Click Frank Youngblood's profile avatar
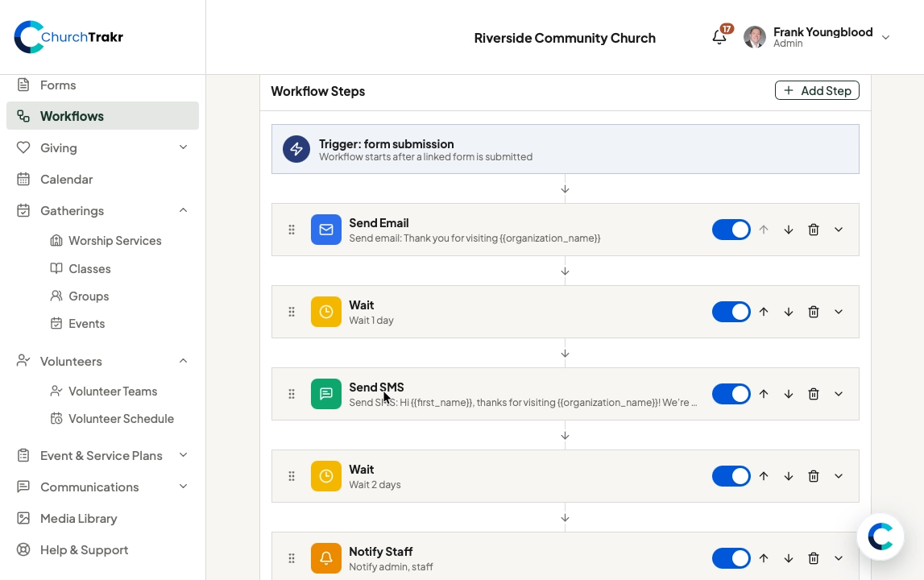 [x=755, y=37]
